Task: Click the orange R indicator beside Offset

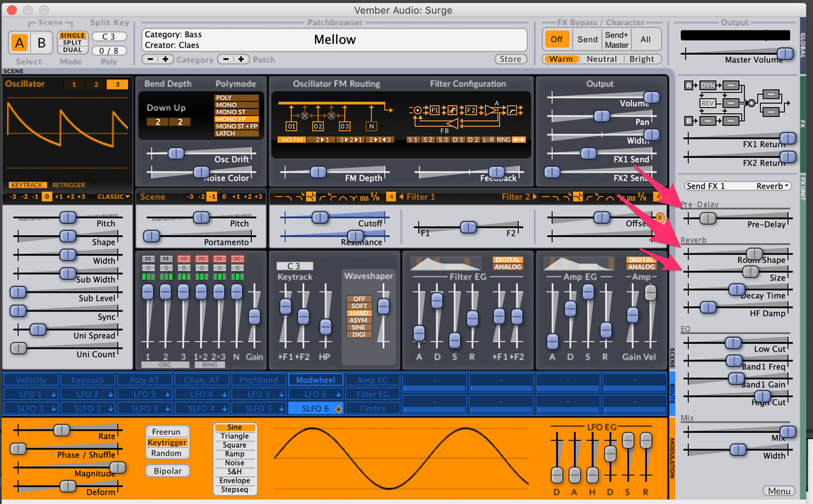Action: (659, 217)
